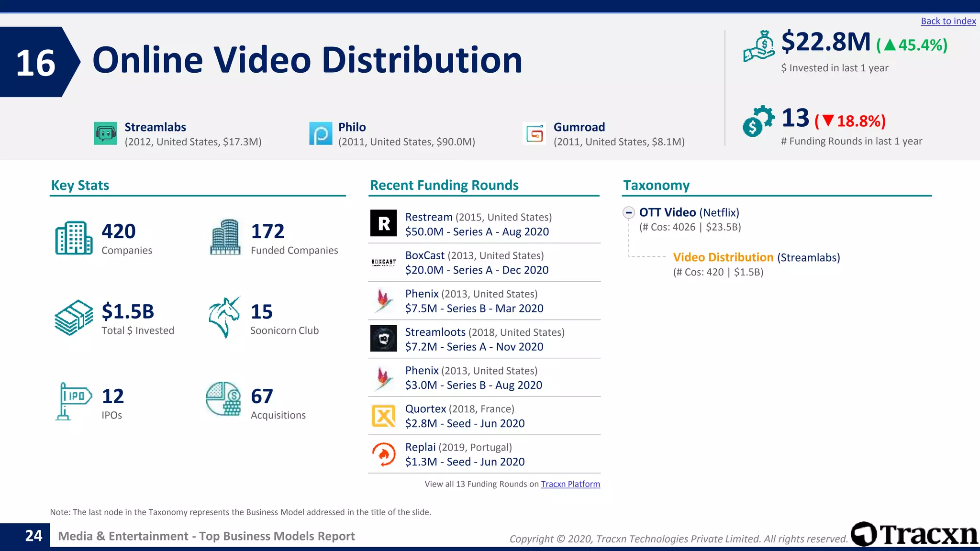Click the Quortex logo icon
This screenshot has width=980, height=551.
(x=383, y=416)
